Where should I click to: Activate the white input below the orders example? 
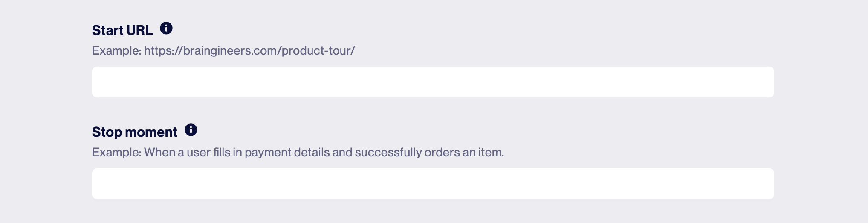(x=433, y=184)
